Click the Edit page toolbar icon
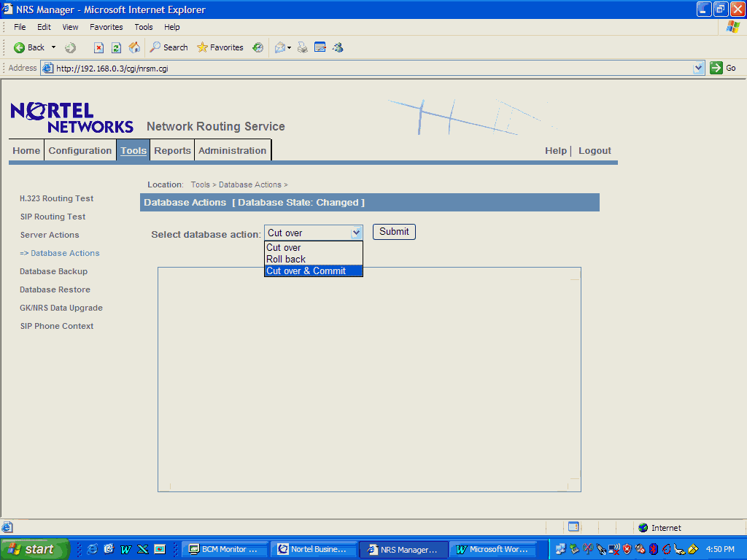 [320, 47]
